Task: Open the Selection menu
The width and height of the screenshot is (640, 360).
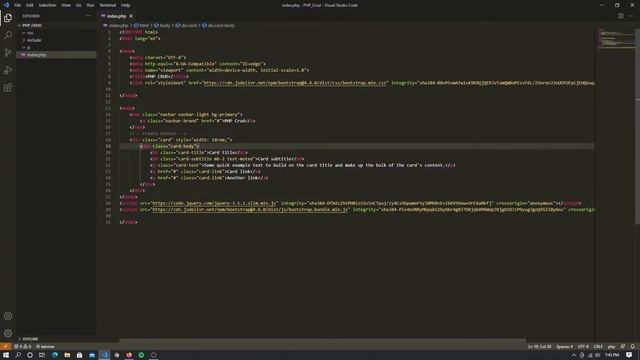Action: [47, 5]
